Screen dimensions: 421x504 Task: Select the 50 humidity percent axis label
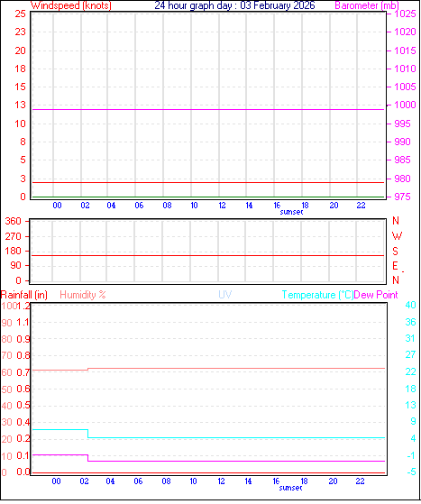6,389
